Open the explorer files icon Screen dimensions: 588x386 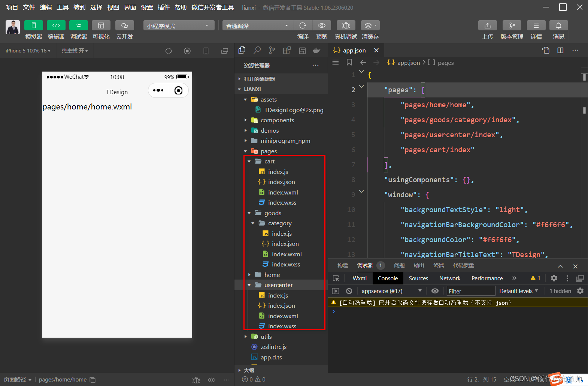point(242,50)
